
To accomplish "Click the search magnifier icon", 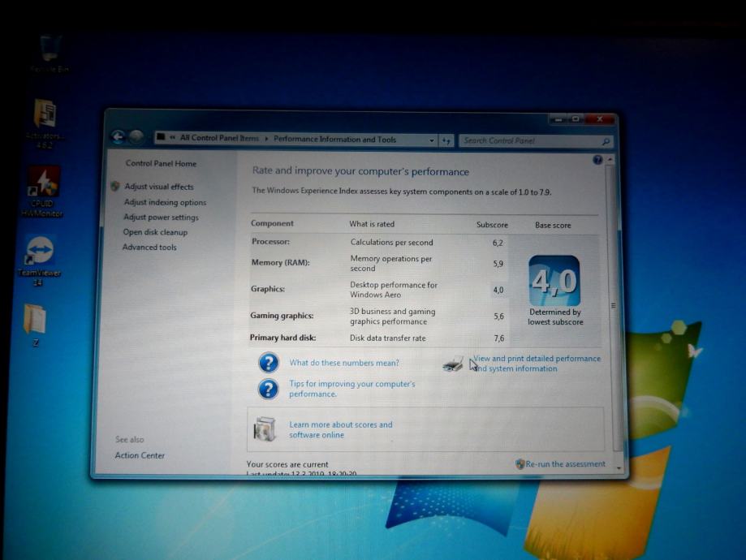I will point(606,141).
